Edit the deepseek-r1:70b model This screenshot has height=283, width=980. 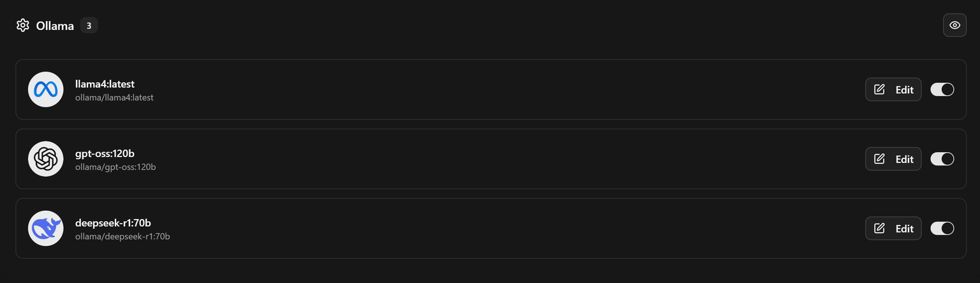pyautogui.click(x=893, y=228)
